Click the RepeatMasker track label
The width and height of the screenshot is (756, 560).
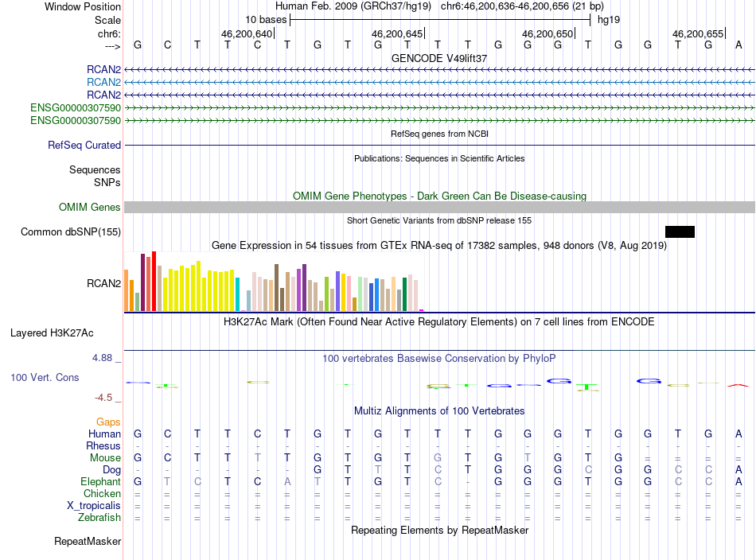pos(88,541)
